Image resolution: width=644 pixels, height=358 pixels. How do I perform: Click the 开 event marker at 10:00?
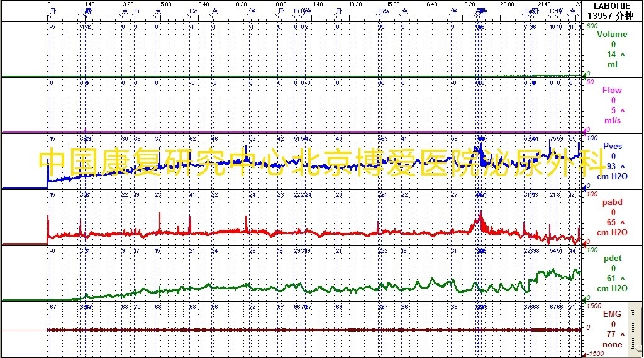tap(281, 11)
